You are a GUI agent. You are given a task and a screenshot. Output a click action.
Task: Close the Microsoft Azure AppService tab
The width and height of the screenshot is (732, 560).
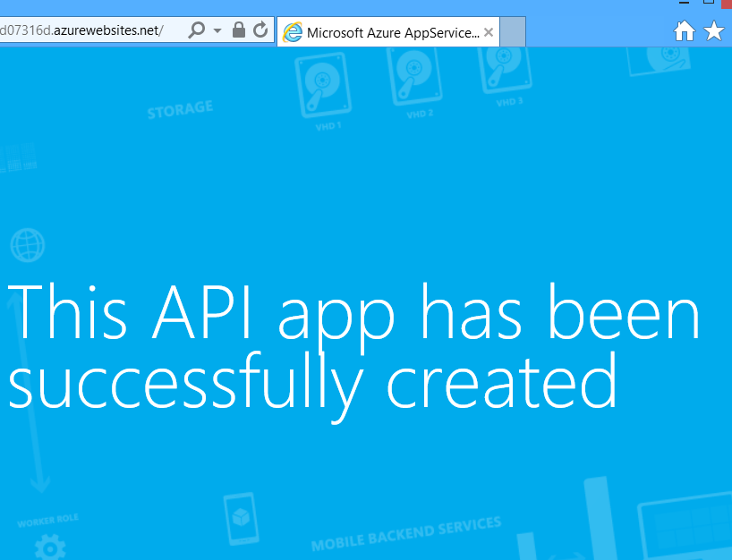coord(489,33)
